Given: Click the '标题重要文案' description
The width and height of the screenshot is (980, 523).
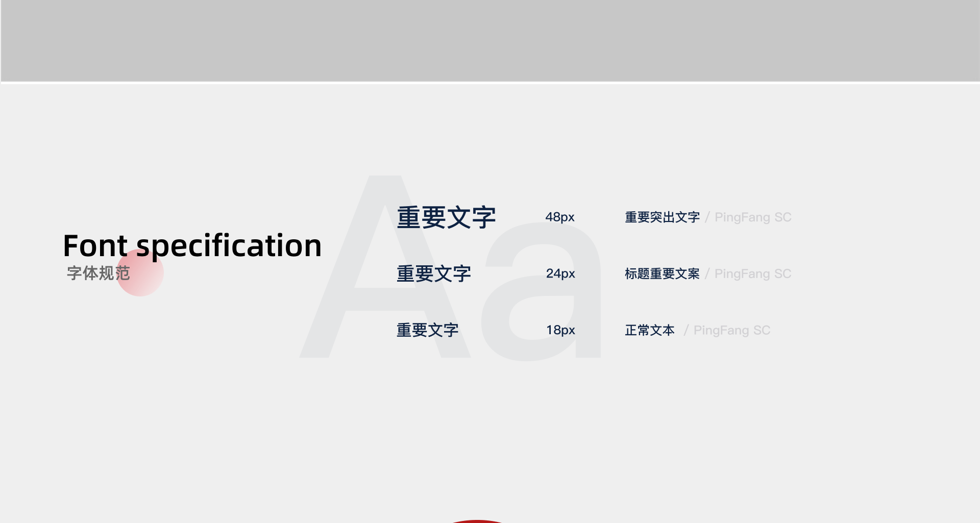Looking at the screenshot, I should coord(662,274).
